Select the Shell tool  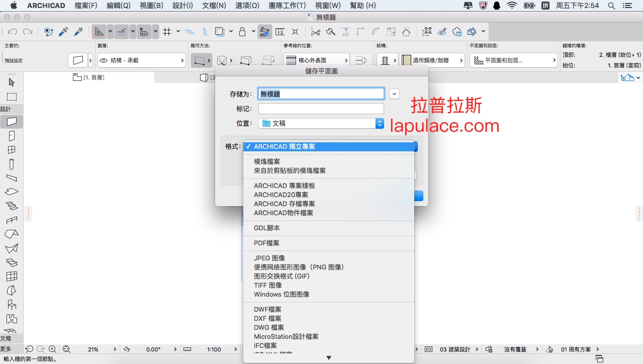click(x=12, y=248)
